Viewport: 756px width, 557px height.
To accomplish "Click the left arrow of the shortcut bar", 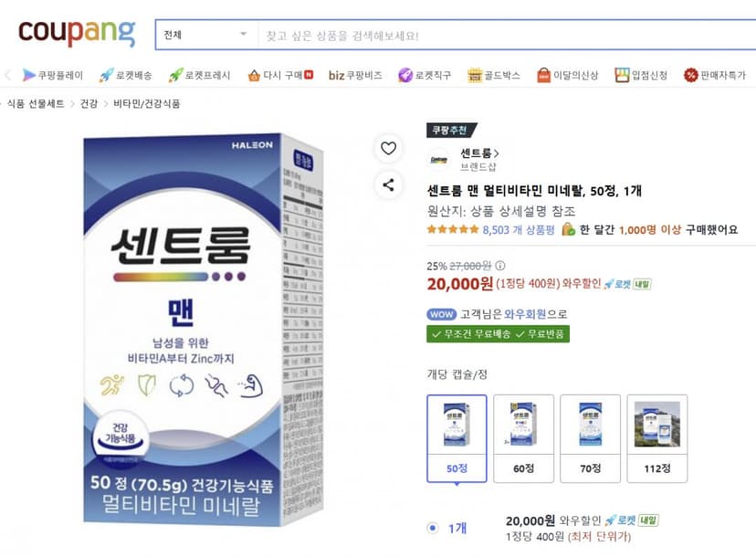I will [7, 75].
